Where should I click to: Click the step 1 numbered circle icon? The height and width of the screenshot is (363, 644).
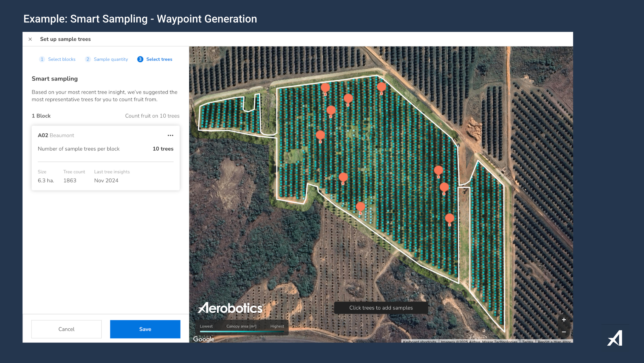pos(42,59)
